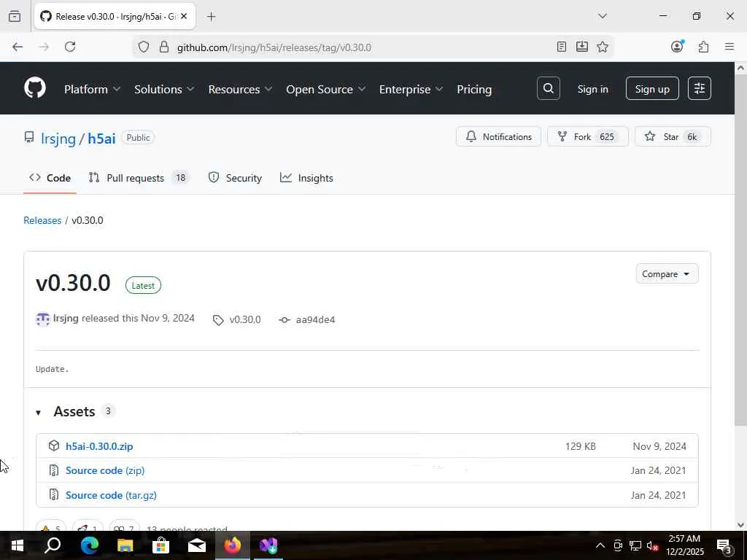Open the extensions puzzle icon
This screenshot has width=747, height=560.
tap(703, 47)
